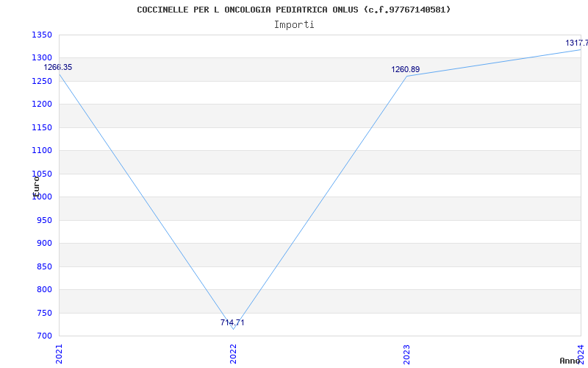588x368 pixels.
Task: Click the 1150 y-axis value
Action: click(x=42, y=127)
